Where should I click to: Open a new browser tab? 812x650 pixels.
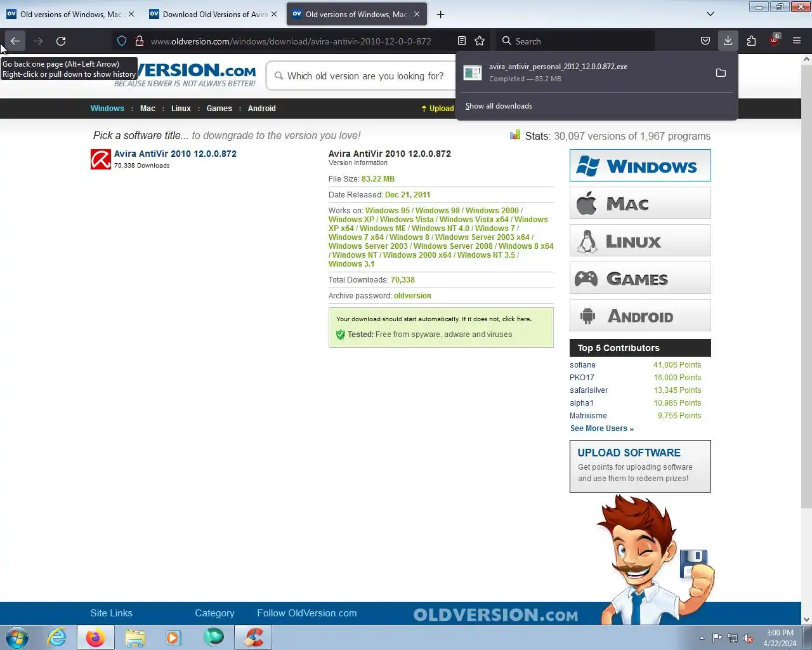point(440,14)
